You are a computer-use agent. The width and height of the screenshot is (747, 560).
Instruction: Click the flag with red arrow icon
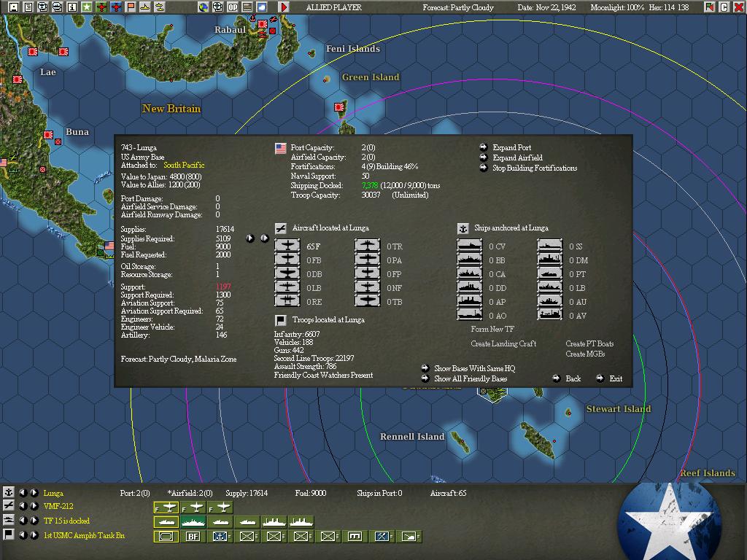(709, 7)
